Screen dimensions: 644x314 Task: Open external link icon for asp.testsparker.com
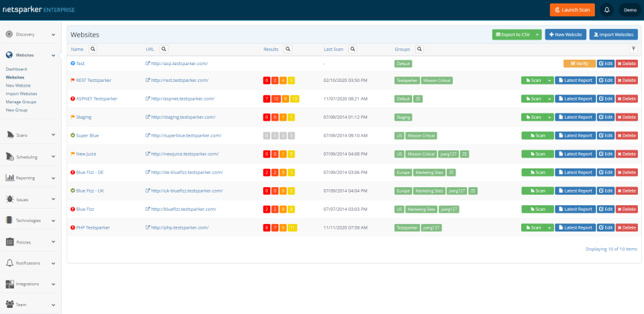[x=148, y=64]
